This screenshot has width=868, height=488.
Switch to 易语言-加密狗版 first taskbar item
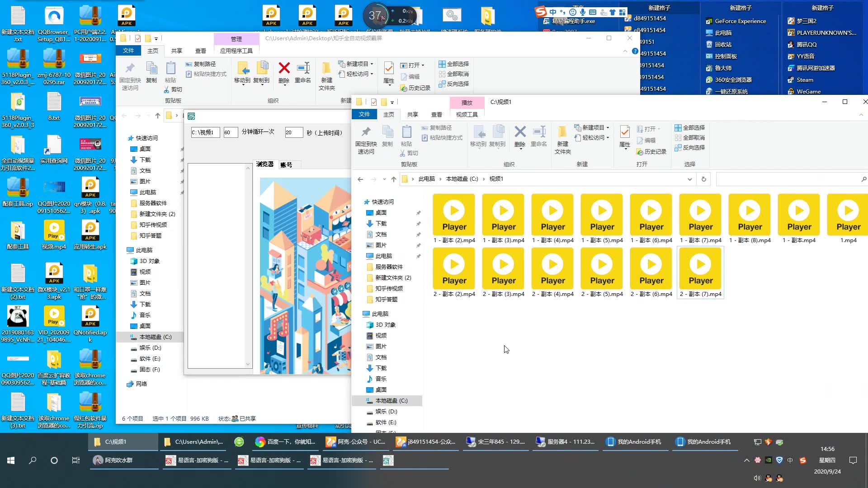[197, 460]
